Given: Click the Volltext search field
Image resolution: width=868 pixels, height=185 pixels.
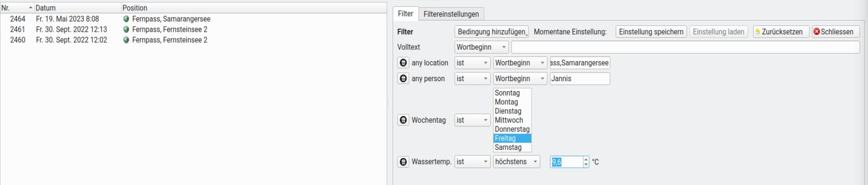Looking at the screenshot, I should (685, 47).
